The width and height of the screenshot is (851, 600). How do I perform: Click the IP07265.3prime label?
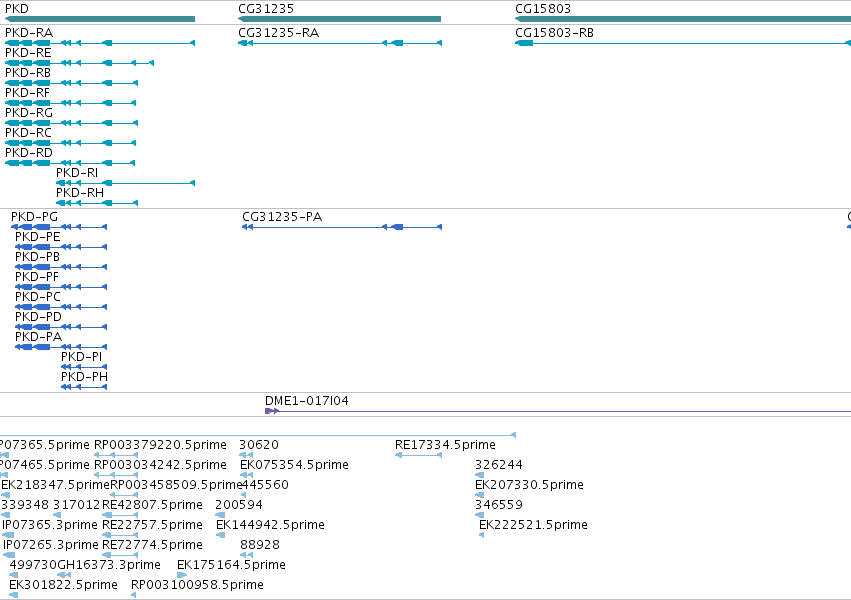(x=51, y=545)
